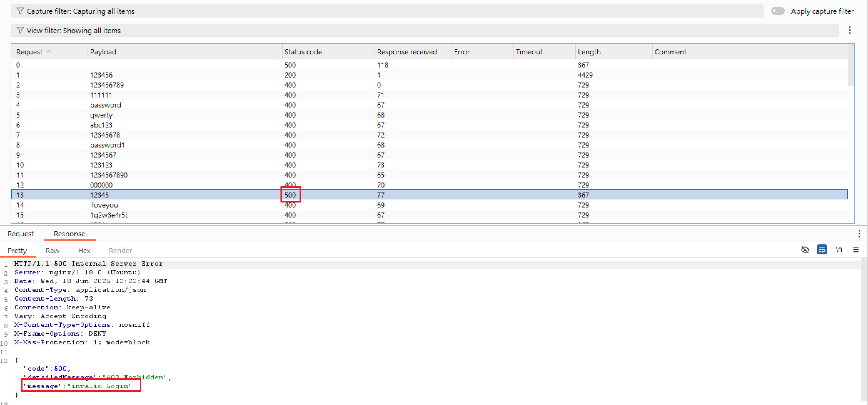Sort by Comment column header
Image resolution: width=868 pixels, height=405 pixels.
click(750, 52)
